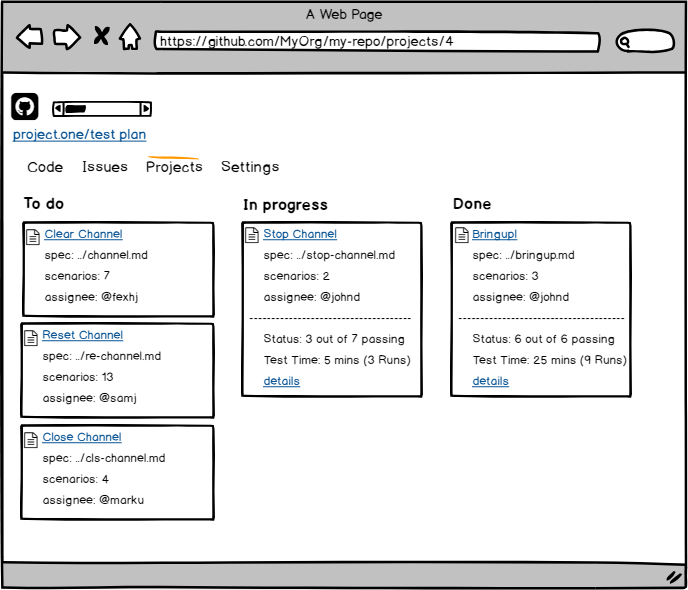Open the Close Channel card link

click(82, 437)
